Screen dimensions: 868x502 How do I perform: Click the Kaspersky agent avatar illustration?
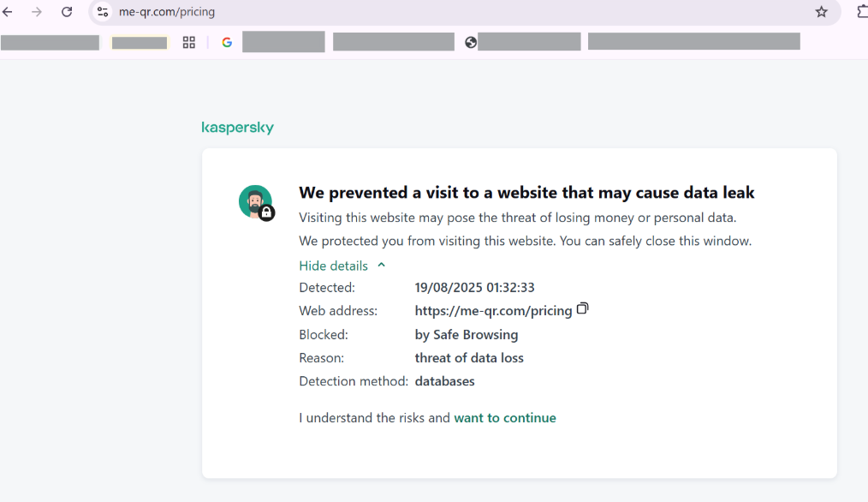(254, 200)
